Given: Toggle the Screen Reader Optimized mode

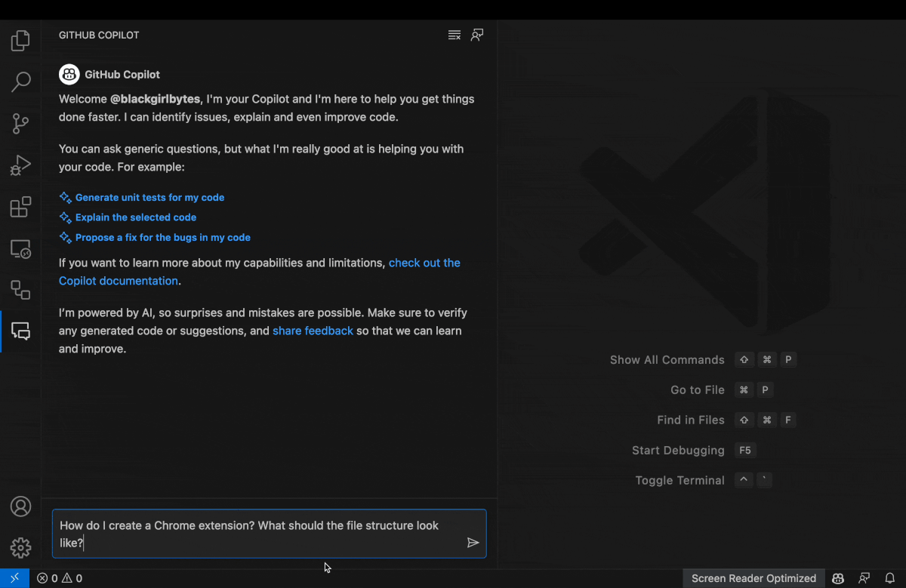Looking at the screenshot, I should [x=753, y=577].
